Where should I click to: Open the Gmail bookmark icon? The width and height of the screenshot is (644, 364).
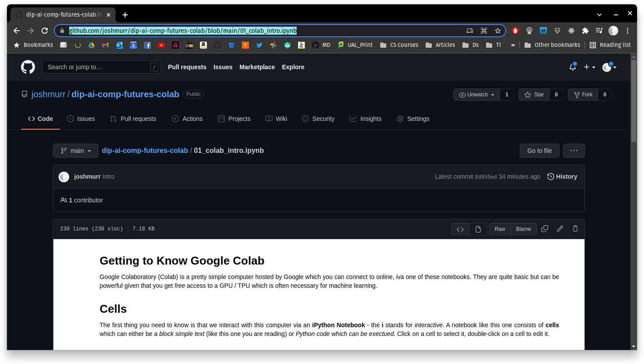click(x=105, y=45)
